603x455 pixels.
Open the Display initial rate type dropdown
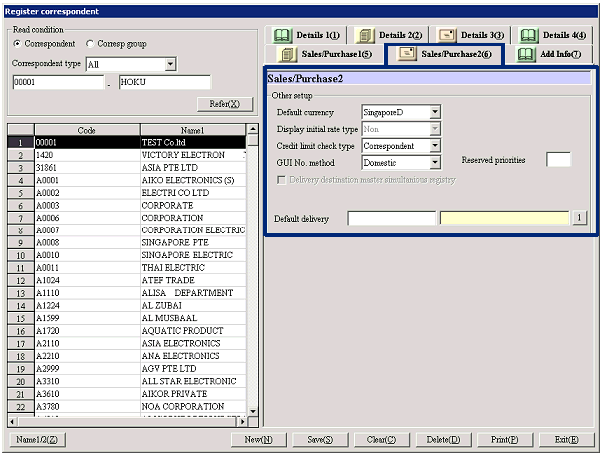[435, 129]
